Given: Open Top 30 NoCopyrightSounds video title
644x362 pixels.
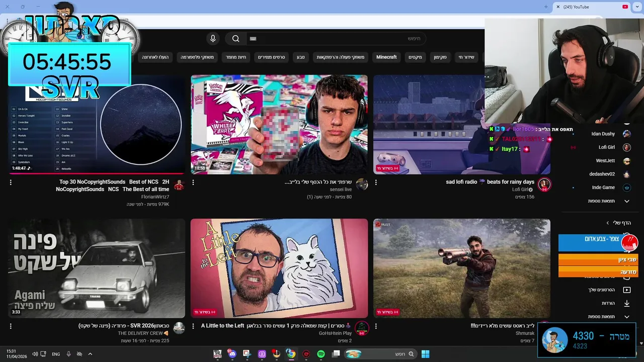Looking at the screenshot, I should (x=113, y=186).
